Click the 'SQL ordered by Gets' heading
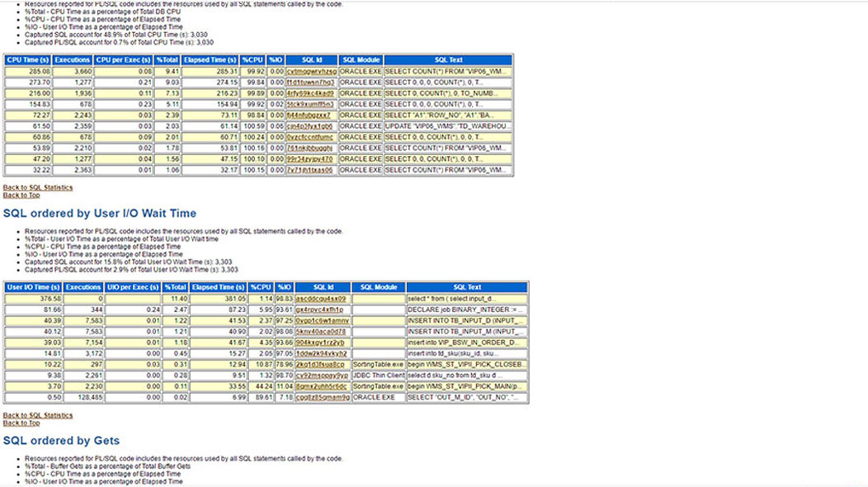This screenshot has width=868, height=487. click(61, 442)
